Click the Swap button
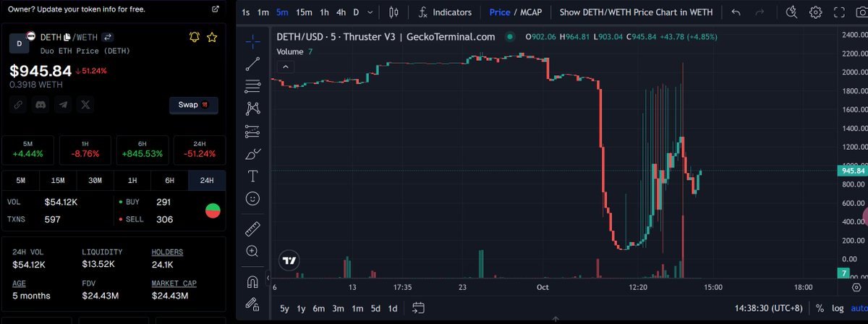Viewport: 868px width, 324px height. click(x=193, y=105)
